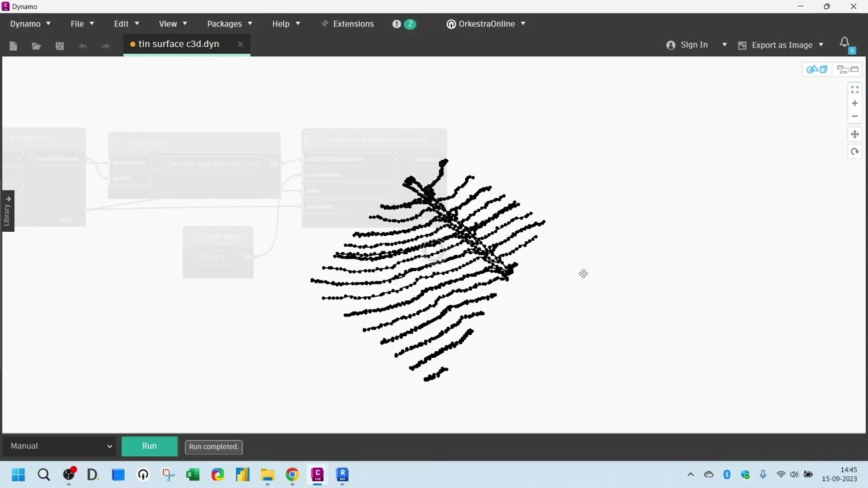Screen dimensions: 868x488
Task: Open the taskbar clock and date
Action: tap(840, 474)
